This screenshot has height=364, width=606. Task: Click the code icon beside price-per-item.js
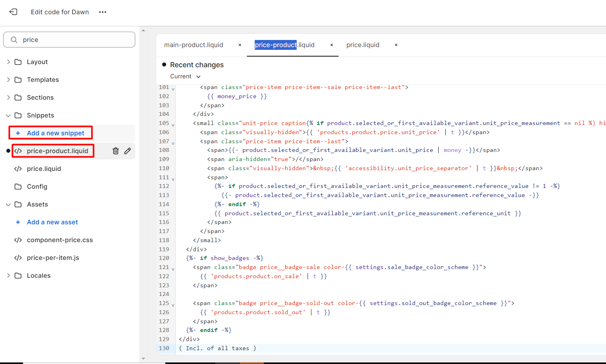[x=18, y=258]
